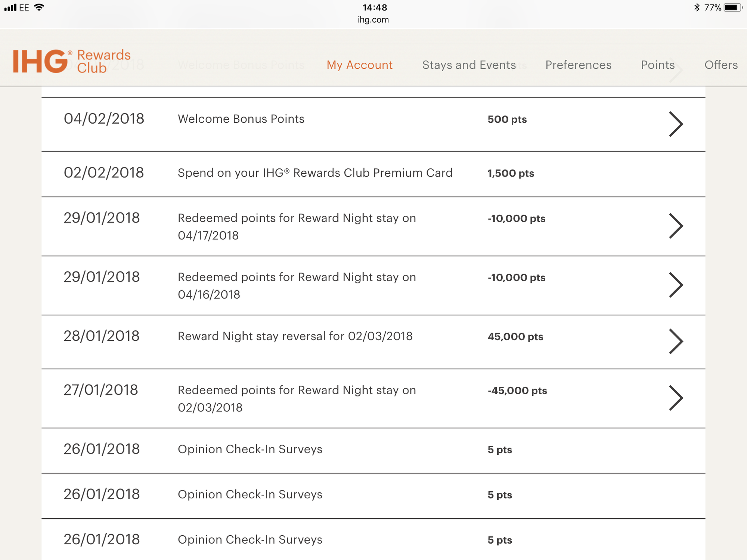Tap the Wi-Fi signal icon
Image resolution: width=747 pixels, height=560 pixels.
tap(38, 7)
